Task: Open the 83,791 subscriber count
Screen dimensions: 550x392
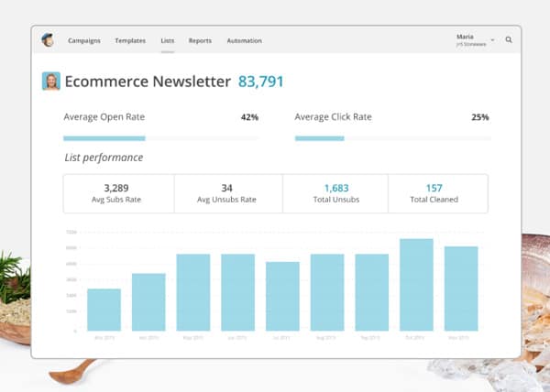Action: [x=260, y=82]
